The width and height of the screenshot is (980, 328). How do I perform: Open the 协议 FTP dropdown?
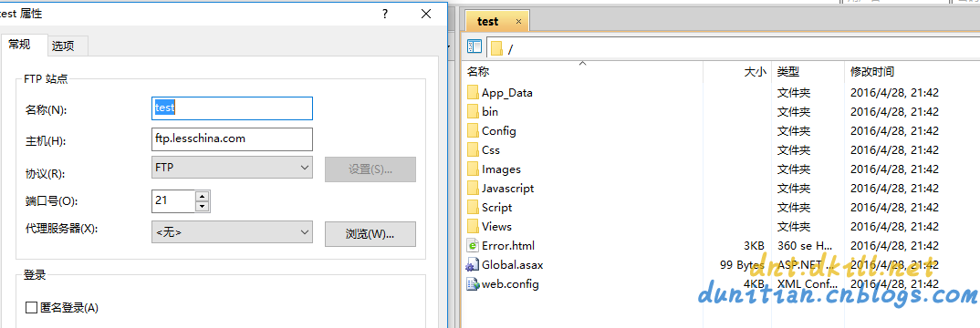coord(232,167)
